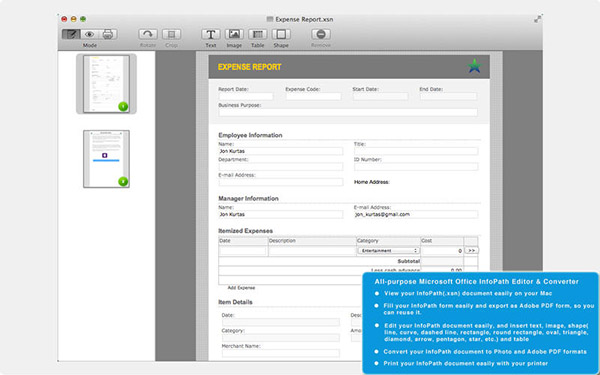Click the Item Details Date field
This screenshot has width=600, height=375.
pos(280,322)
